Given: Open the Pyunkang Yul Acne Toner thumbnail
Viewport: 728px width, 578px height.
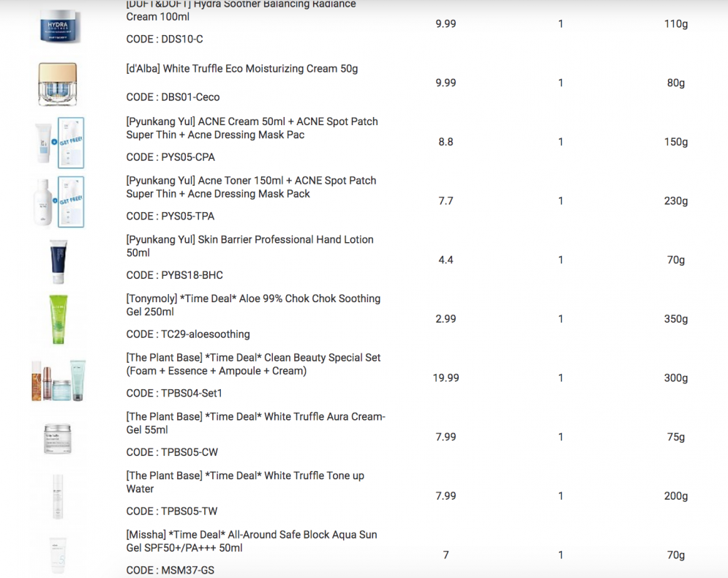Looking at the screenshot, I should coord(60,201).
